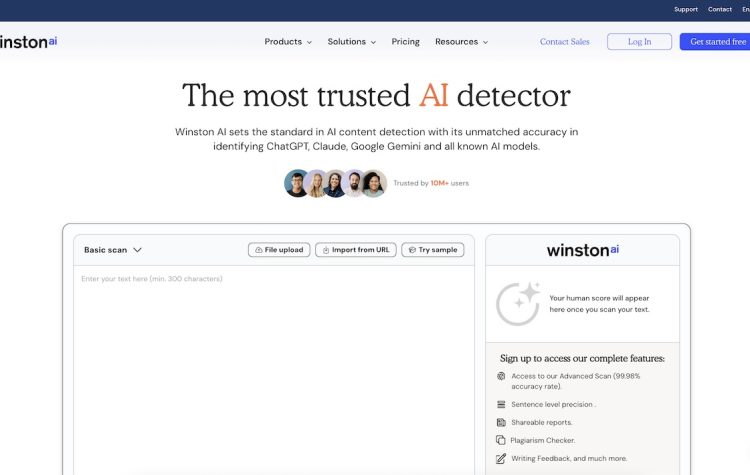Image resolution: width=750 pixels, height=475 pixels.
Task: Click the icon in Import from URL
Action: [326, 250]
